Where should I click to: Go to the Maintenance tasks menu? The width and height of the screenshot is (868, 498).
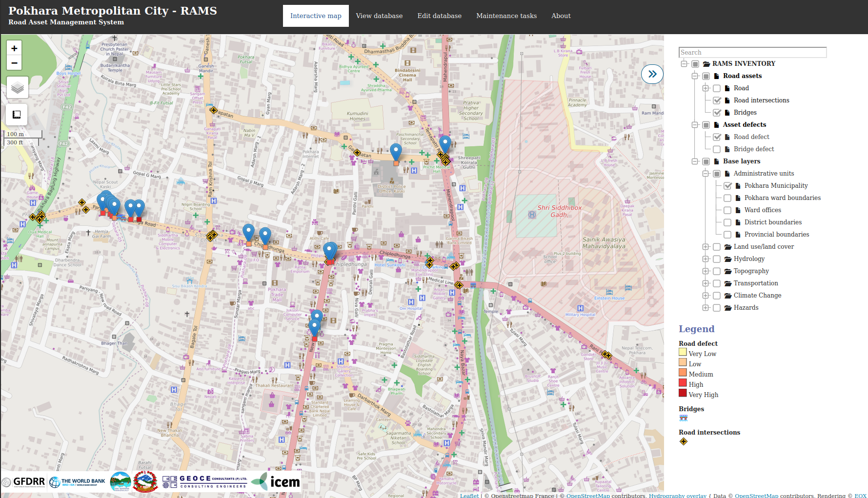(506, 16)
